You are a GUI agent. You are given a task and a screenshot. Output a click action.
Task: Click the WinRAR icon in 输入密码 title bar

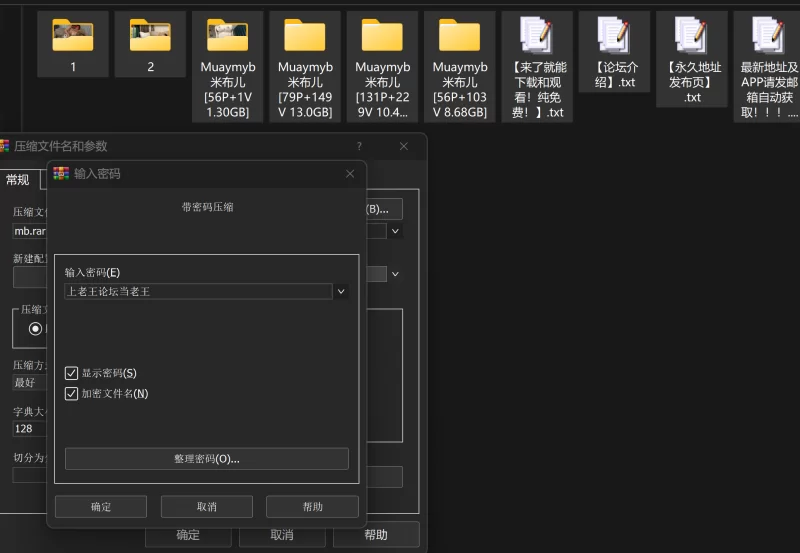coord(61,173)
